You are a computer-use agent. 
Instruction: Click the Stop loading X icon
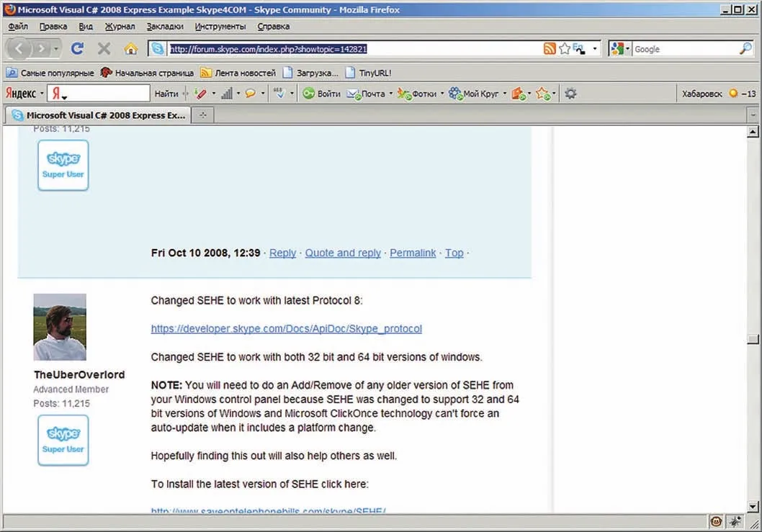(104, 48)
